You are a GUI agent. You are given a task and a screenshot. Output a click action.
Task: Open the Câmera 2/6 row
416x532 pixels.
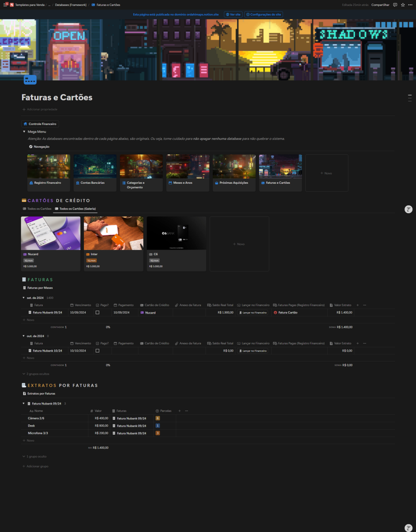(x=36, y=418)
